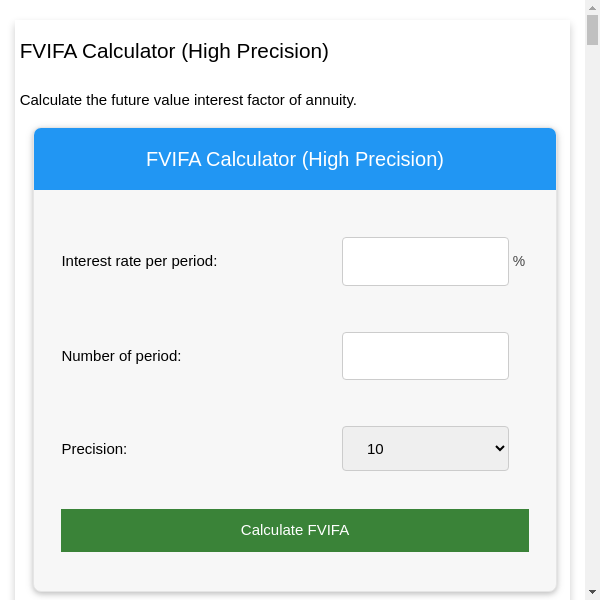Click the Precision dropdown's chevron arrow
Viewport: 600px width, 600px height.
(x=500, y=449)
